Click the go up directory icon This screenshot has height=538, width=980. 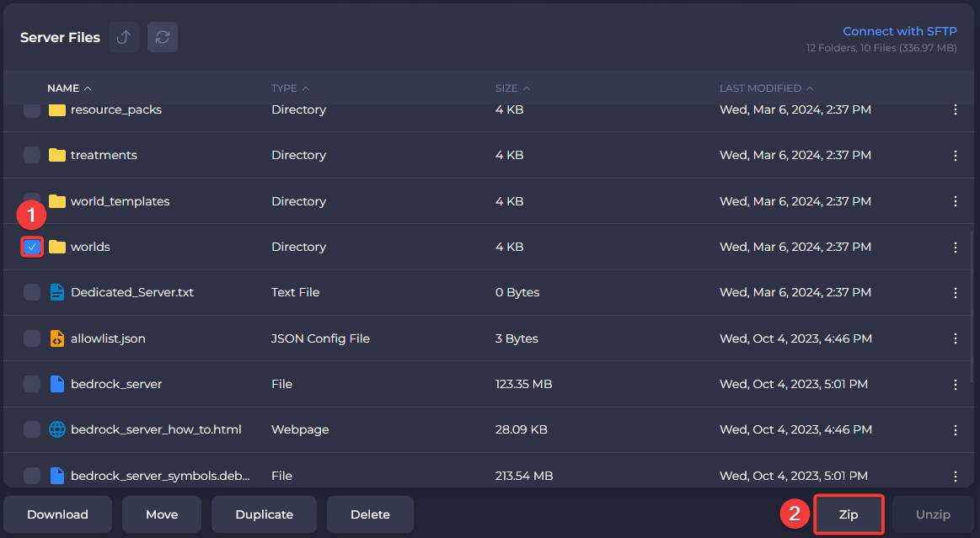click(x=124, y=37)
